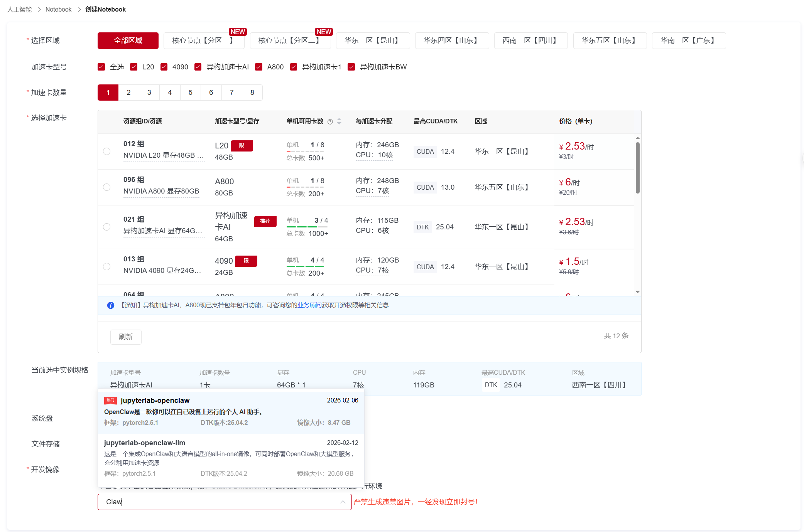804x532 pixels.
Task: Click the table's vertical scrollbar thumb
Action: coord(637,168)
